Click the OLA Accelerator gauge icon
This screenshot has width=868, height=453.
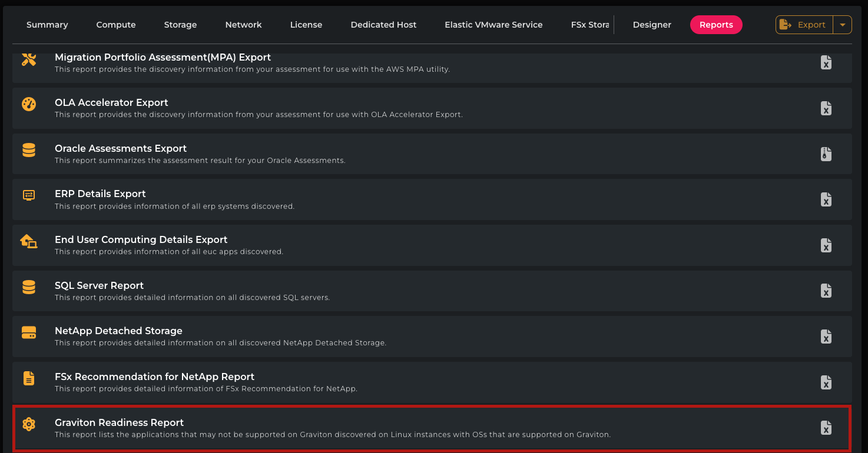coord(29,104)
